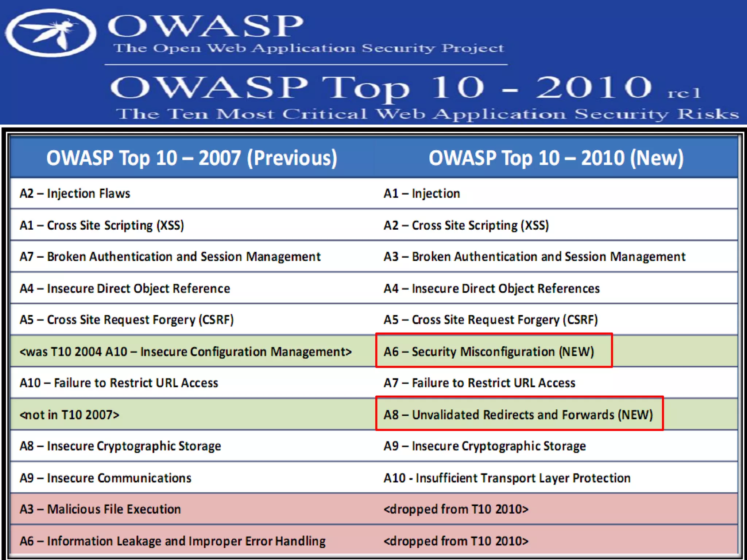Select the 2010 (New) column header

click(x=556, y=158)
